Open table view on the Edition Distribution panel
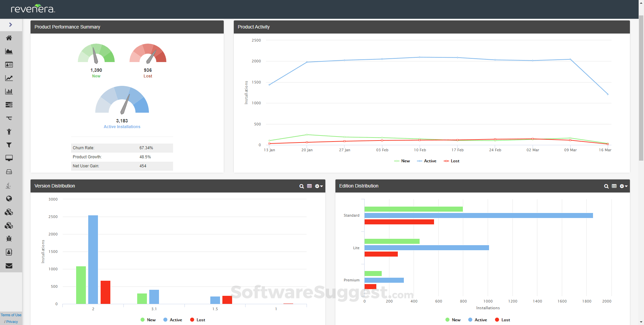The width and height of the screenshot is (644, 325). (x=614, y=186)
